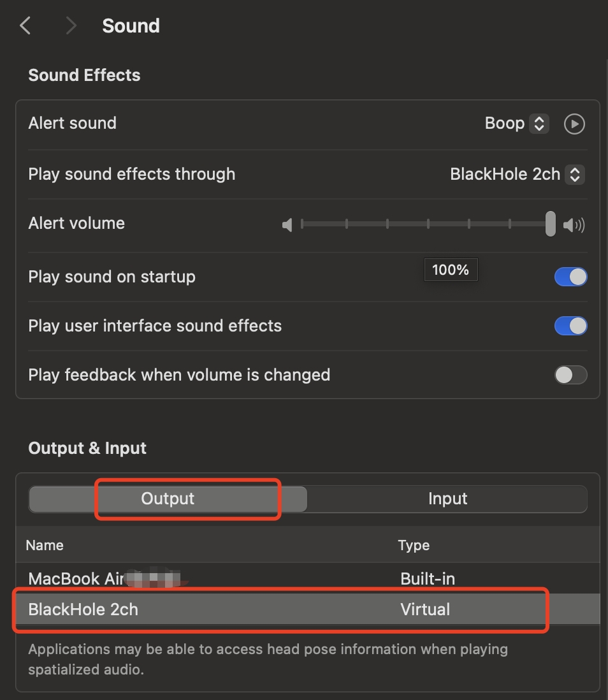Image resolution: width=608 pixels, height=700 pixels.
Task: Click the loud volume speaker icon
Action: [x=574, y=224]
